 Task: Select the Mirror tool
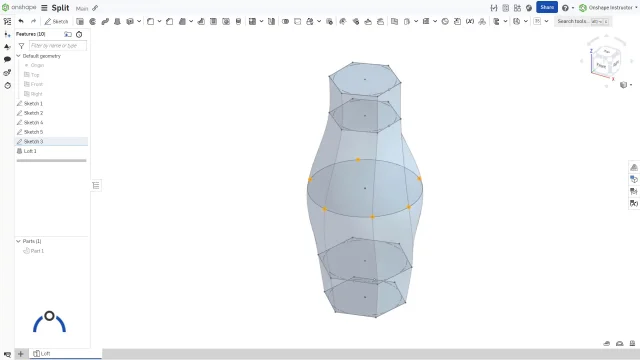pos(271,21)
